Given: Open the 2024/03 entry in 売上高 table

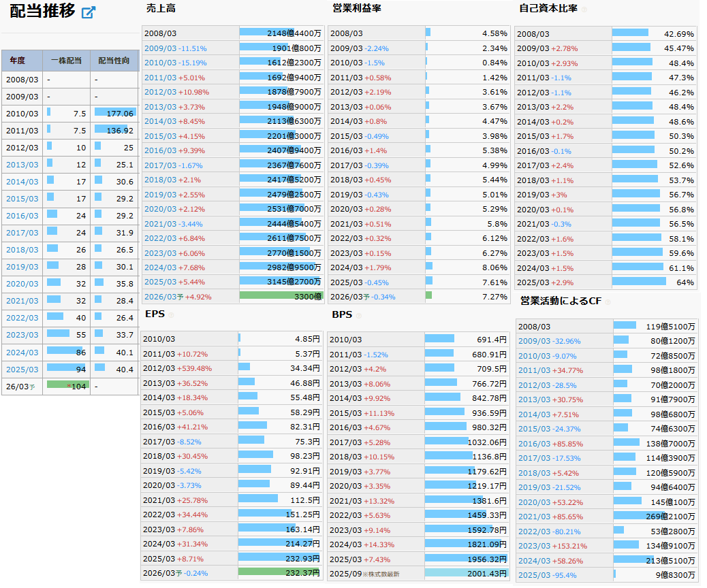Looking at the screenshot, I should tap(159, 267).
